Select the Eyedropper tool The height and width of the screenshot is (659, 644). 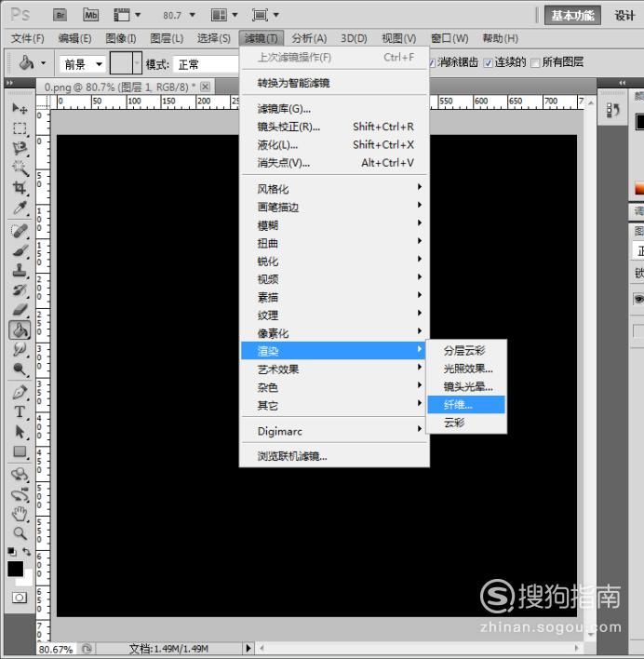point(20,208)
